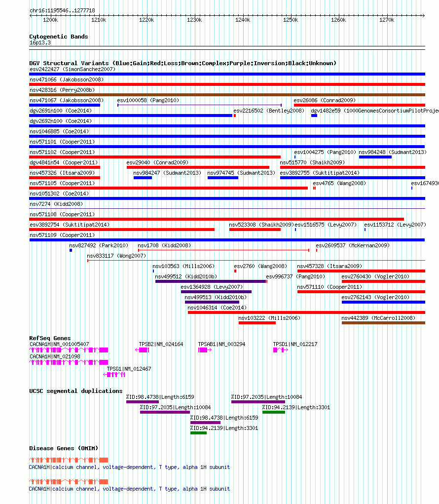Click nsv442389 (McCarroll2008) label
This screenshot has height=504, width=439.
click(378, 317)
